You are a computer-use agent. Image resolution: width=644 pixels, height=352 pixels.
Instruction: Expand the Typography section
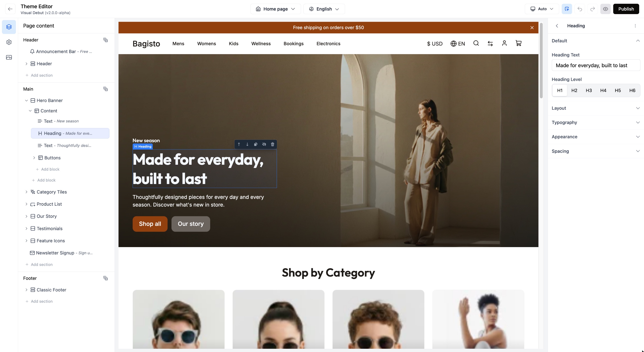pyautogui.click(x=596, y=122)
